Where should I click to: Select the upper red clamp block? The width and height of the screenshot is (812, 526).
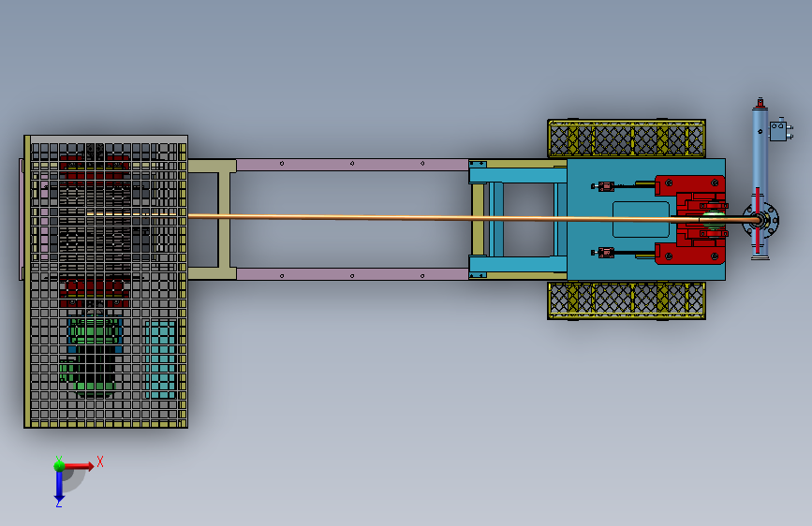[x=690, y=185]
